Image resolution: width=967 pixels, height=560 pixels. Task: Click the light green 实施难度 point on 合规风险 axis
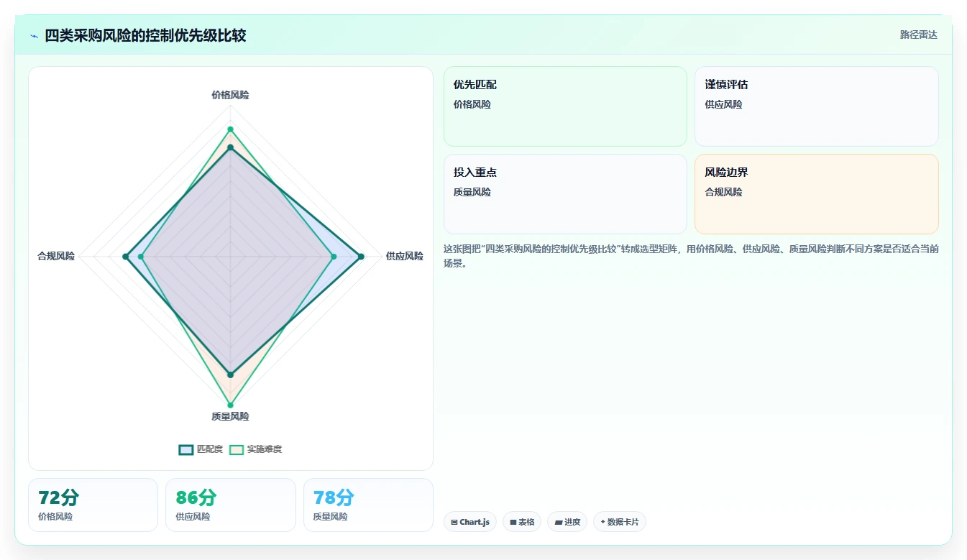pyautogui.click(x=141, y=257)
